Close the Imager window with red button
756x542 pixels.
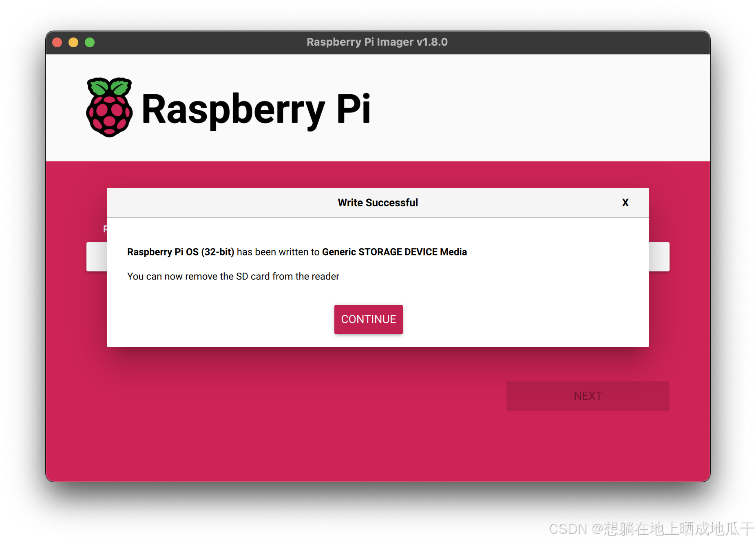coord(57,42)
